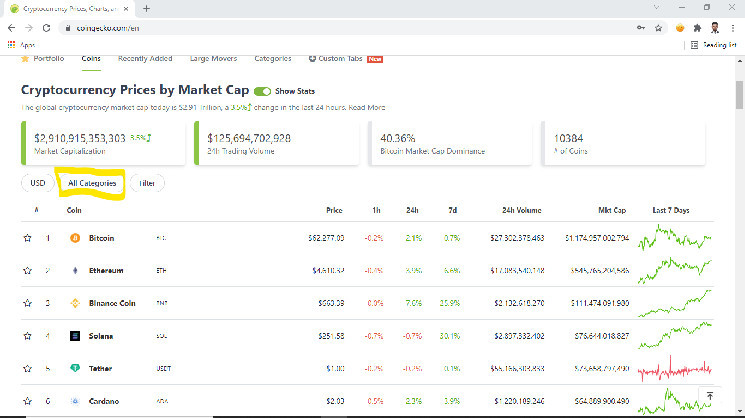Click the Bitcoin coin logo icon

point(73,238)
